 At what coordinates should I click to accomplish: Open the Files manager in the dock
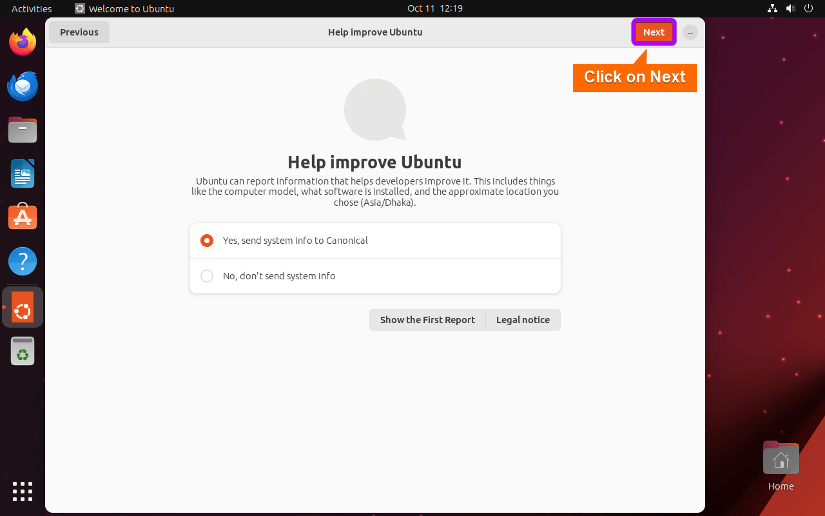pyautogui.click(x=22, y=130)
